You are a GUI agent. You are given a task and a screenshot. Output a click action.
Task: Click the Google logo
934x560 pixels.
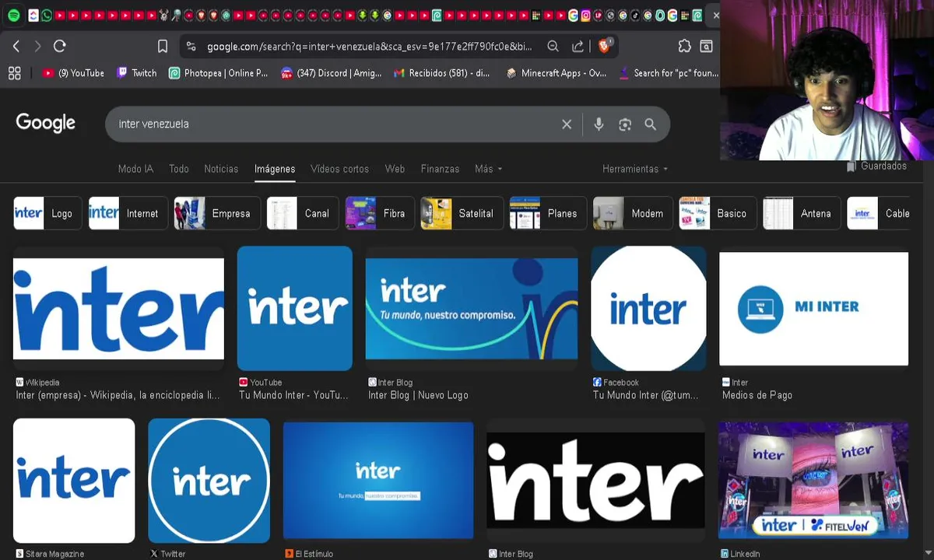pyautogui.click(x=46, y=123)
